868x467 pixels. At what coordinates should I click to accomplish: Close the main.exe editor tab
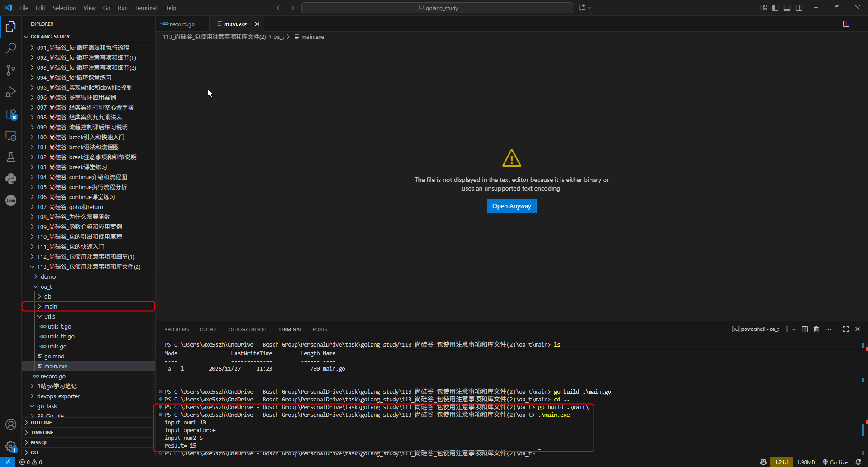click(257, 24)
